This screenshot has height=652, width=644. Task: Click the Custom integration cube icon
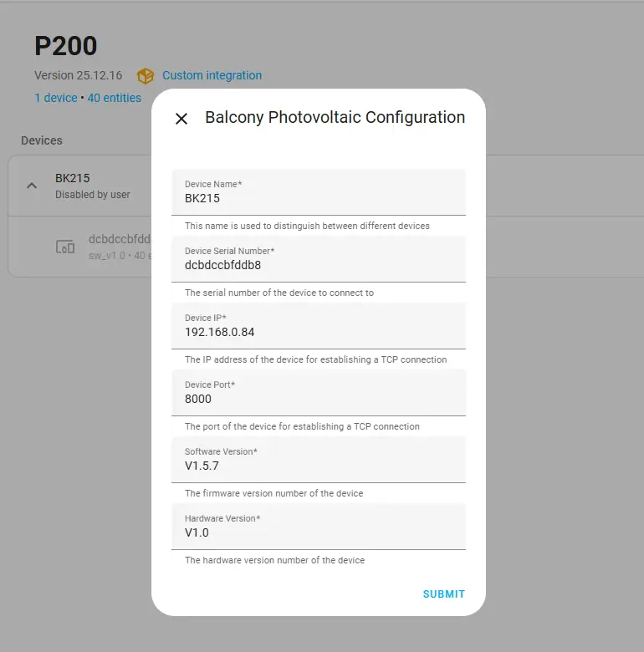coord(146,76)
